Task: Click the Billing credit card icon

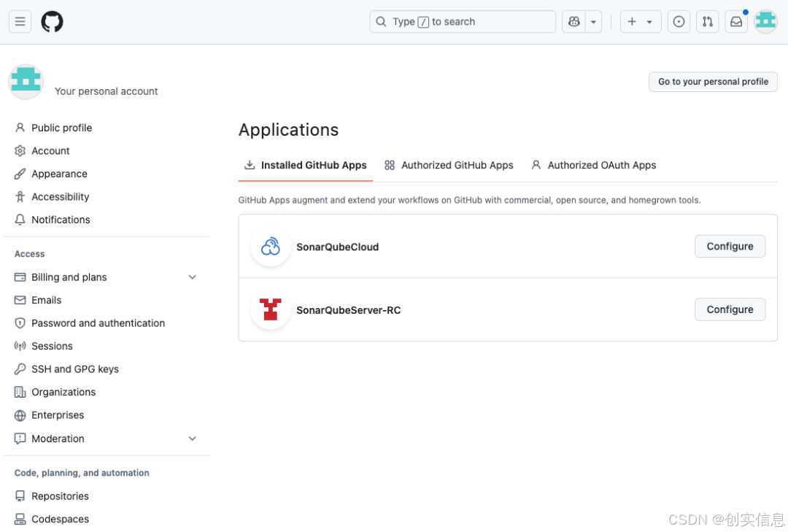Action: click(20, 277)
